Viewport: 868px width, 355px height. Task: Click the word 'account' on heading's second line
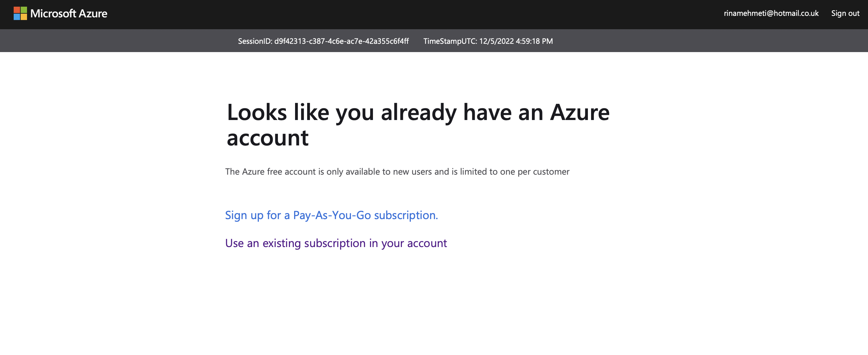267,138
